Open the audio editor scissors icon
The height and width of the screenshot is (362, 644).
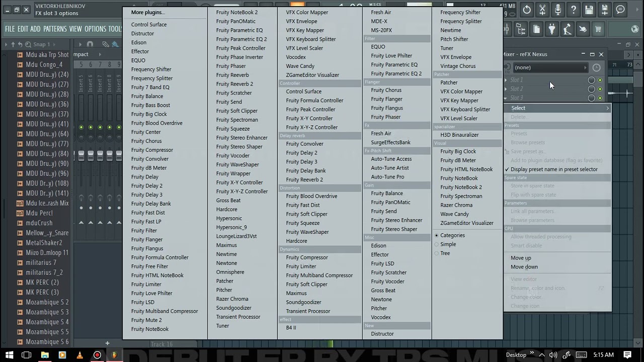(542, 10)
